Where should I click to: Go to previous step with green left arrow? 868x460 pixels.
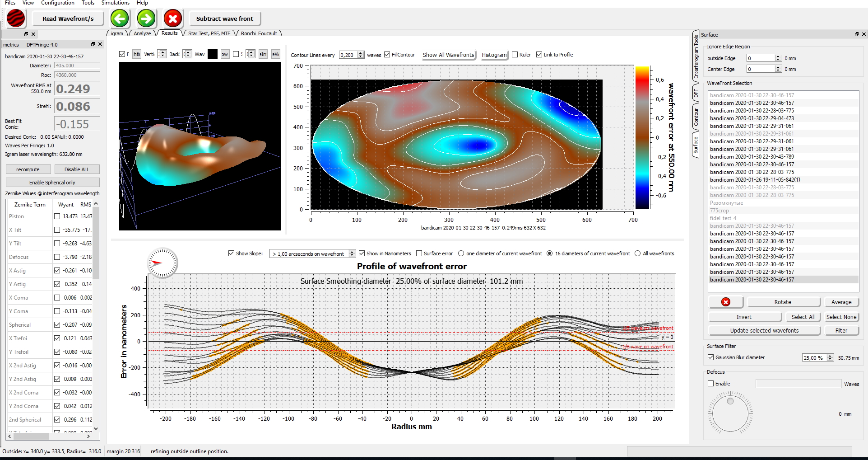point(120,19)
